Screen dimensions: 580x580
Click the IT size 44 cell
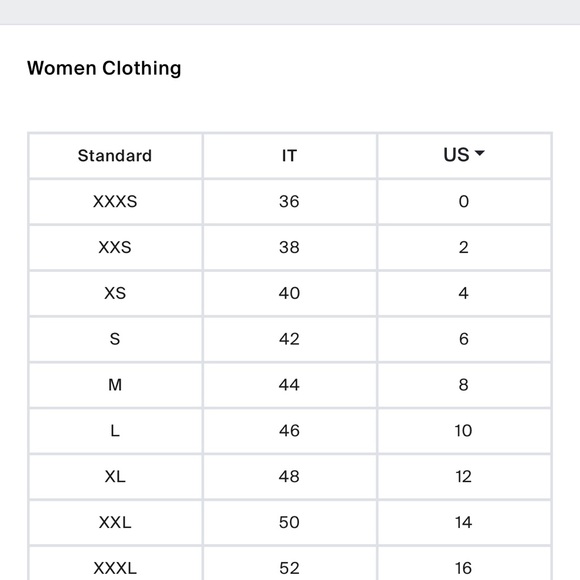289,385
